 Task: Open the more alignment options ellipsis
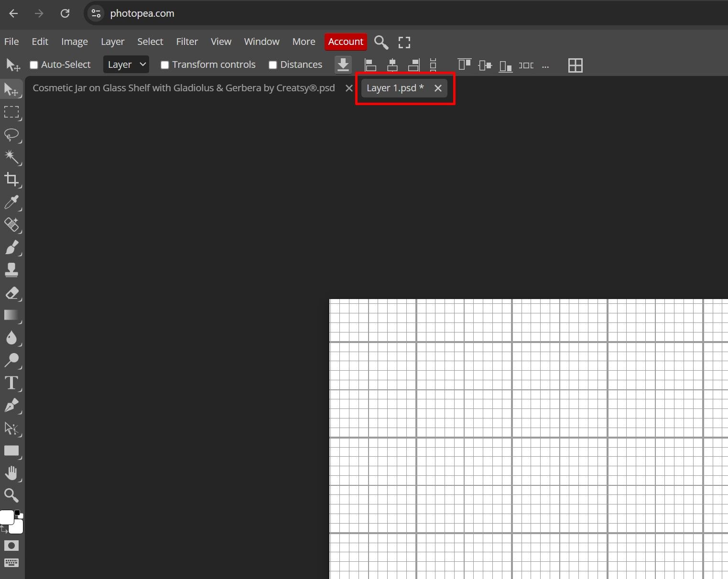point(545,66)
